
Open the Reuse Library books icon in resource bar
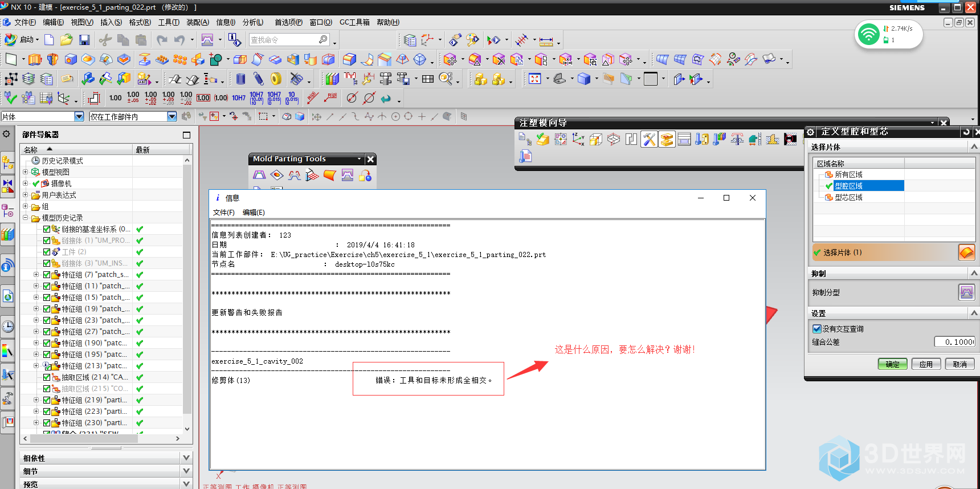coord(7,234)
